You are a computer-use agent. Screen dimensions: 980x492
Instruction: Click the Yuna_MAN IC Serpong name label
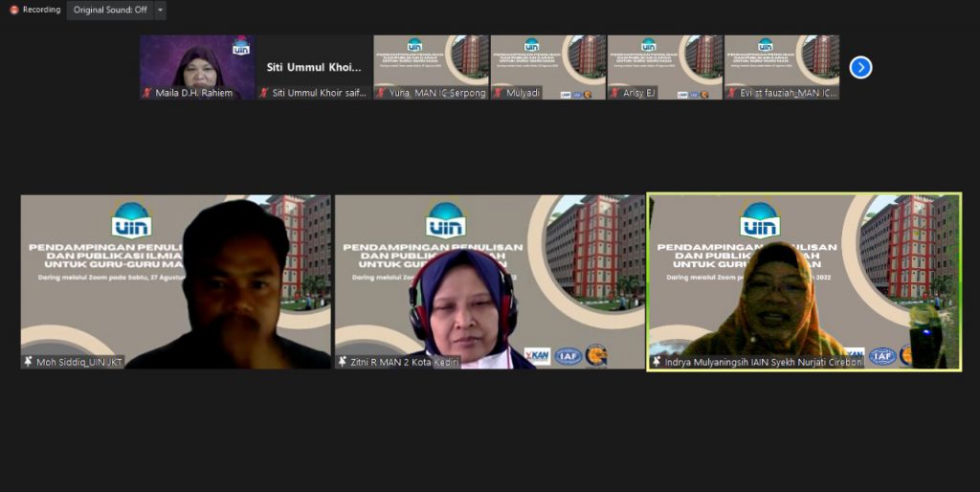[437, 93]
